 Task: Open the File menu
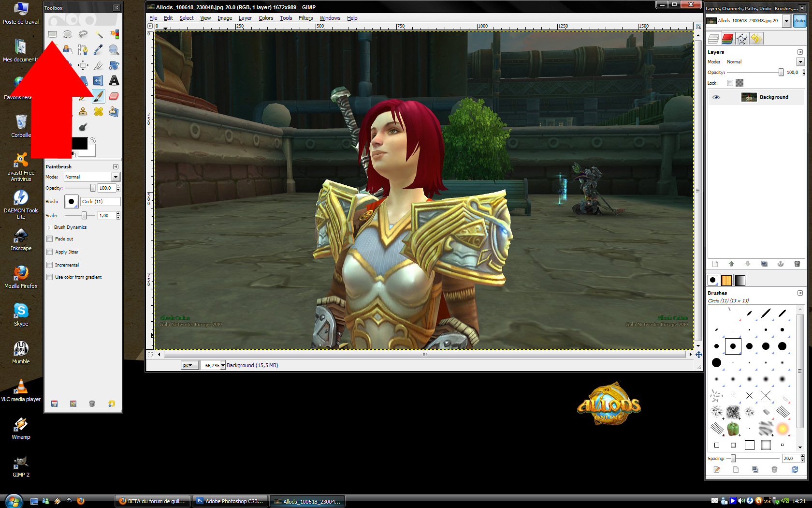coord(153,18)
